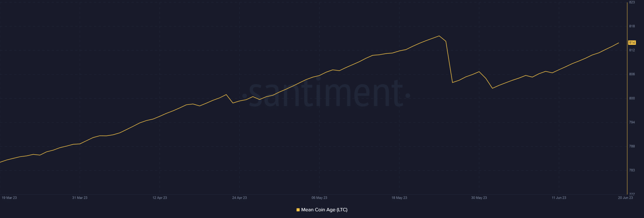The height and width of the screenshot is (218, 644).
Task: Click the 788 y-axis tick label
Action: point(632,146)
